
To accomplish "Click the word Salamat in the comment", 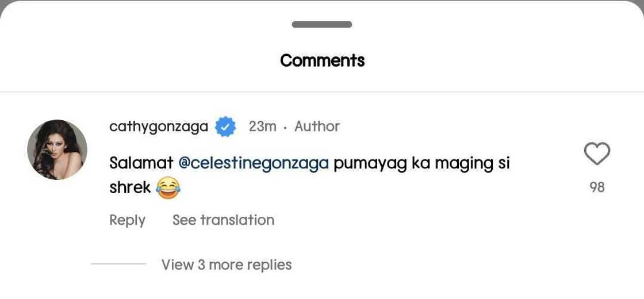I will (141, 163).
